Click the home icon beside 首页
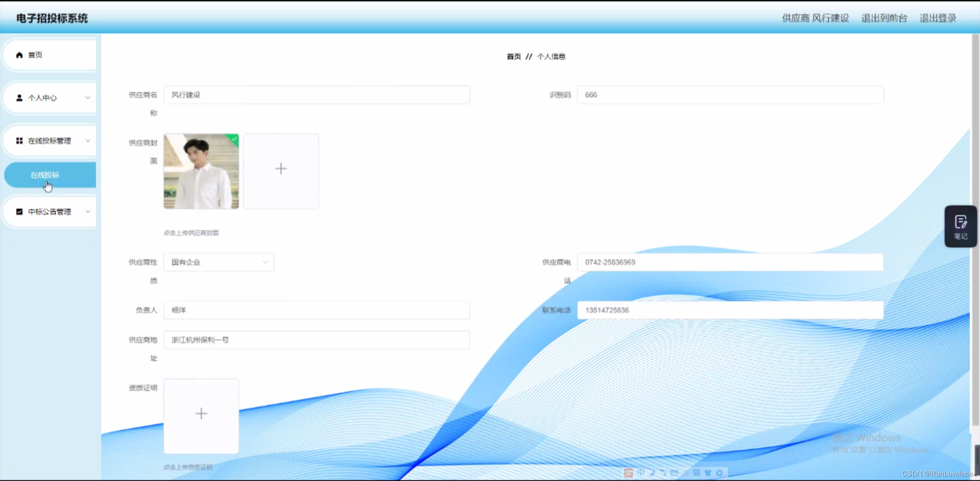This screenshot has height=481, width=980. pyautogui.click(x=19, y=55)
